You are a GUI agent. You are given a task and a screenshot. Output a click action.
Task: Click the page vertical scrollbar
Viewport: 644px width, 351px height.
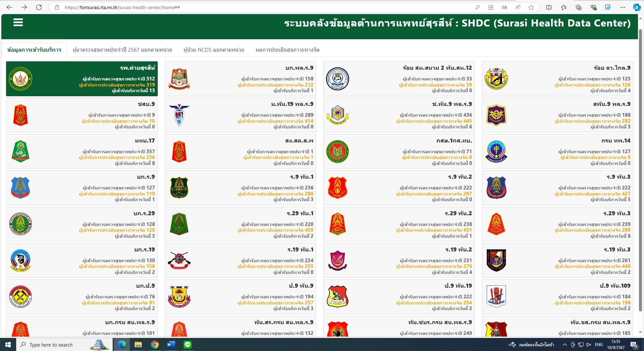tap(640, 168)
